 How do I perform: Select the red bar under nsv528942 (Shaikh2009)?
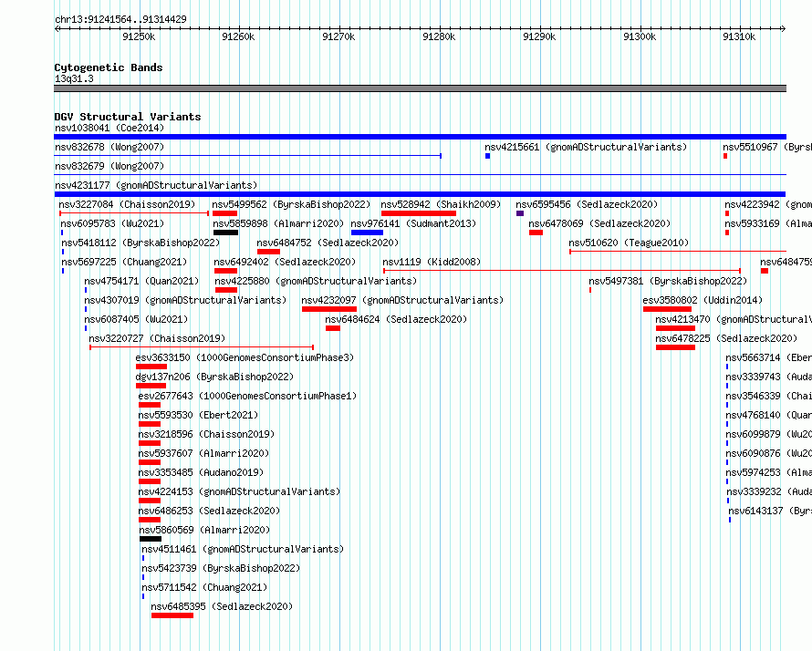click(x=419, y=213)
